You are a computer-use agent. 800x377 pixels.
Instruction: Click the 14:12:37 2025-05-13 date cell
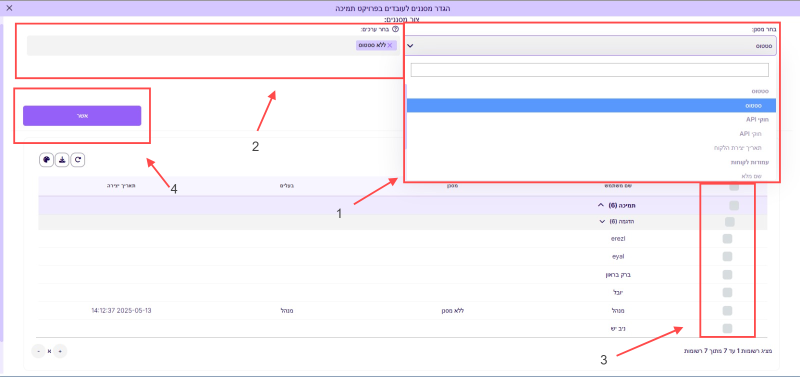pyautogui.click(x=122, y=310)
